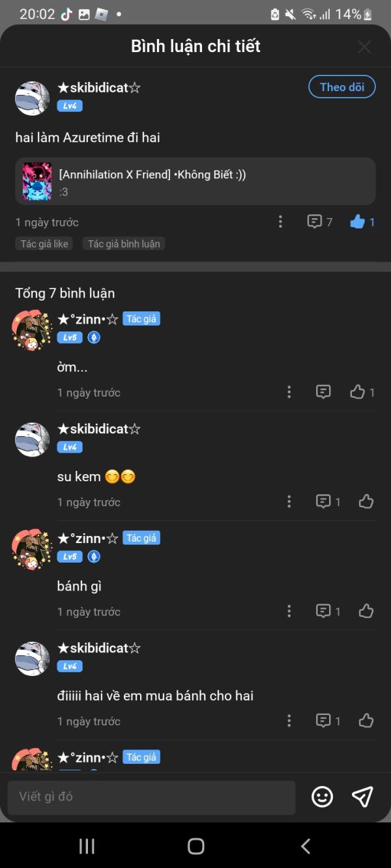The width and height of the screenshot is (391, 868).
Task: Open three-dot menu on "điiiii hai" comment
Action: click(x=289, y=721)
